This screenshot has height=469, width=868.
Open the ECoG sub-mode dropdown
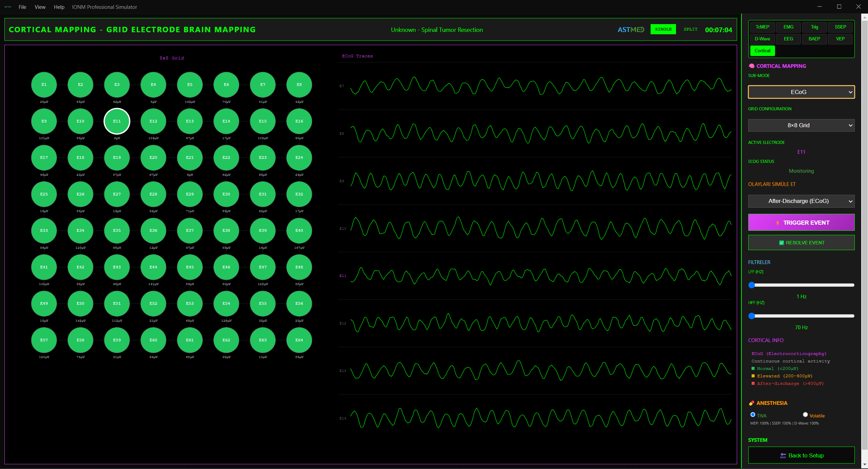coord(801,92)
